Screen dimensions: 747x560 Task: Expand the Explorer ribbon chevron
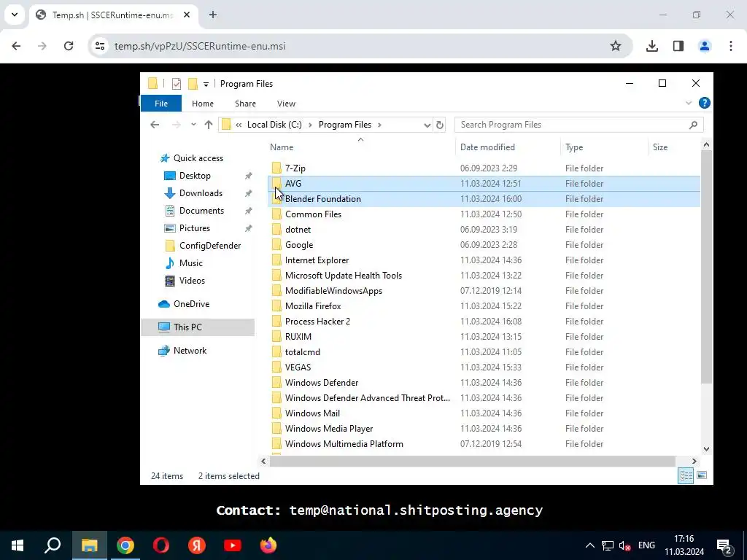(689, 103)
